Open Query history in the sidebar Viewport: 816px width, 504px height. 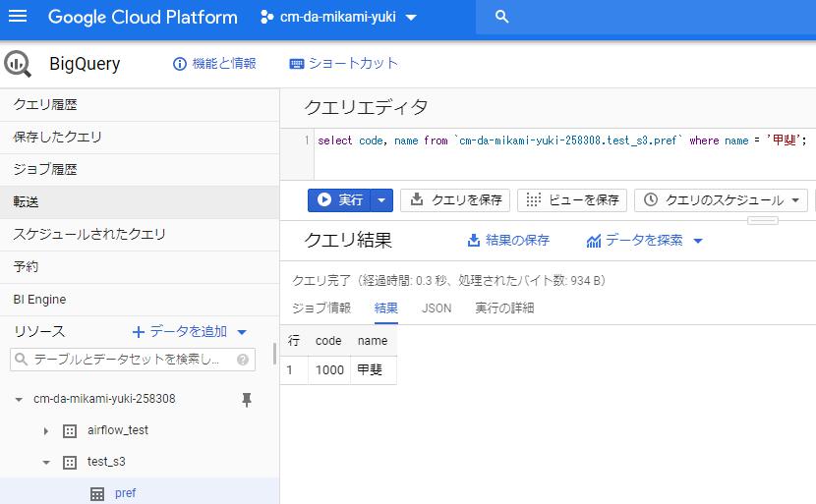45,104
